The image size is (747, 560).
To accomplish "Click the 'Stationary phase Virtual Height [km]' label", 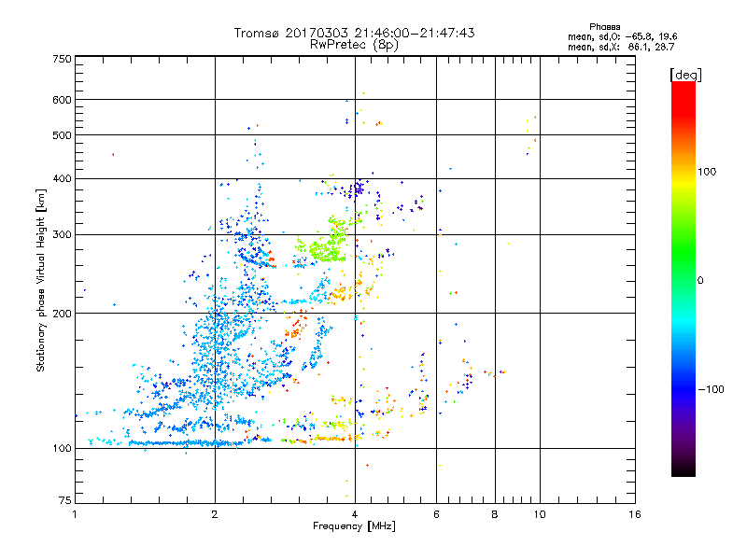I will click(x=41, y=281).
